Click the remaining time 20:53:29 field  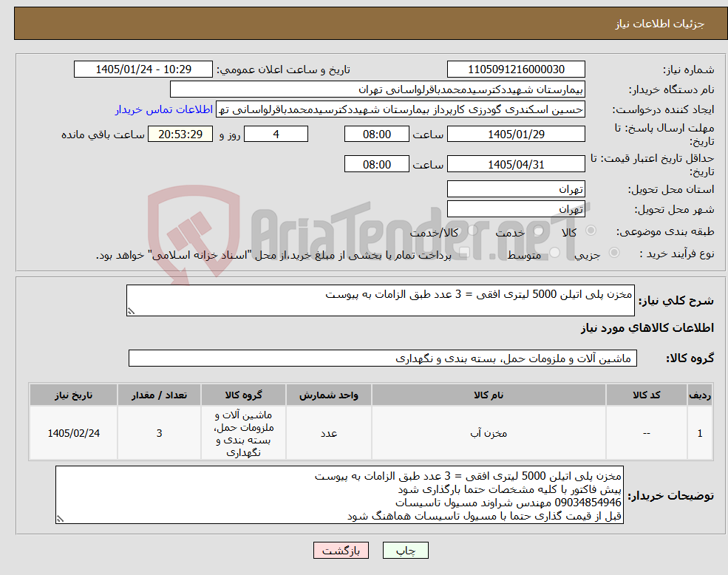coord(180,135)
